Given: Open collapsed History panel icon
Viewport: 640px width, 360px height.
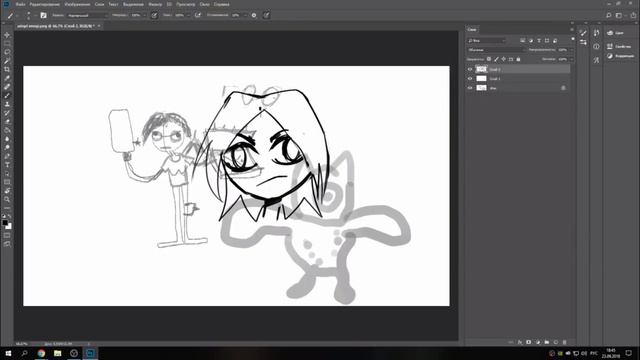Looking at the screenshot, I should pyautogui.click(x=596, y=33).
